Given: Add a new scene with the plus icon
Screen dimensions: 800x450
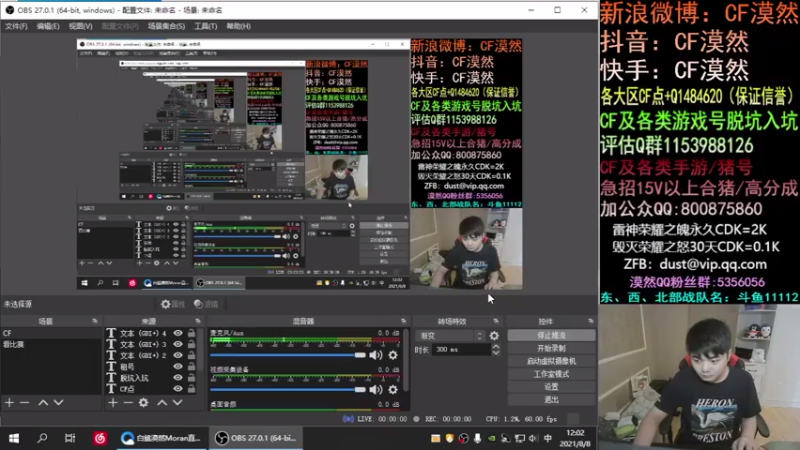Looking at the screenshot, I should (9, 403).
